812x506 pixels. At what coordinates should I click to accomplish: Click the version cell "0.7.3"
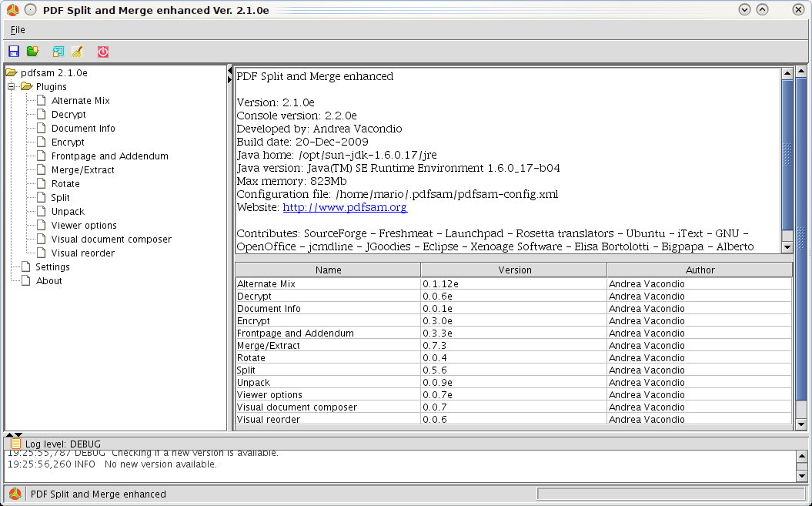[513, 346]
